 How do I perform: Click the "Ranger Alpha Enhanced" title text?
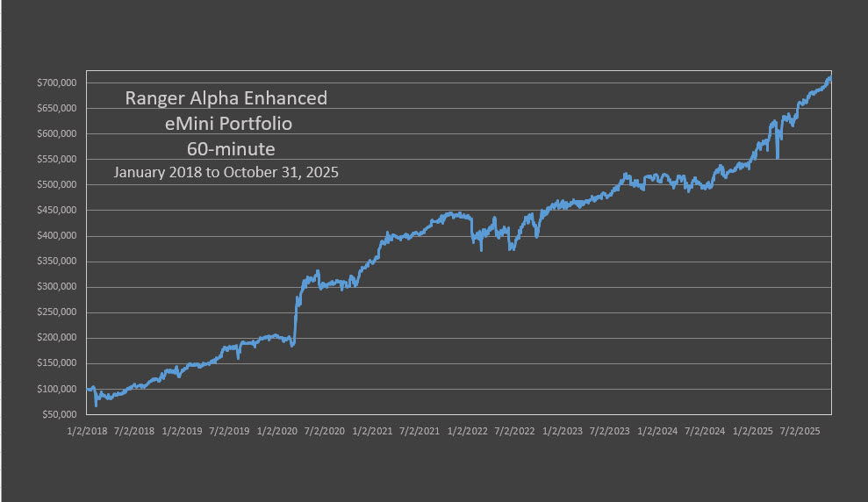pyautogui.click(x=226, y=97)
